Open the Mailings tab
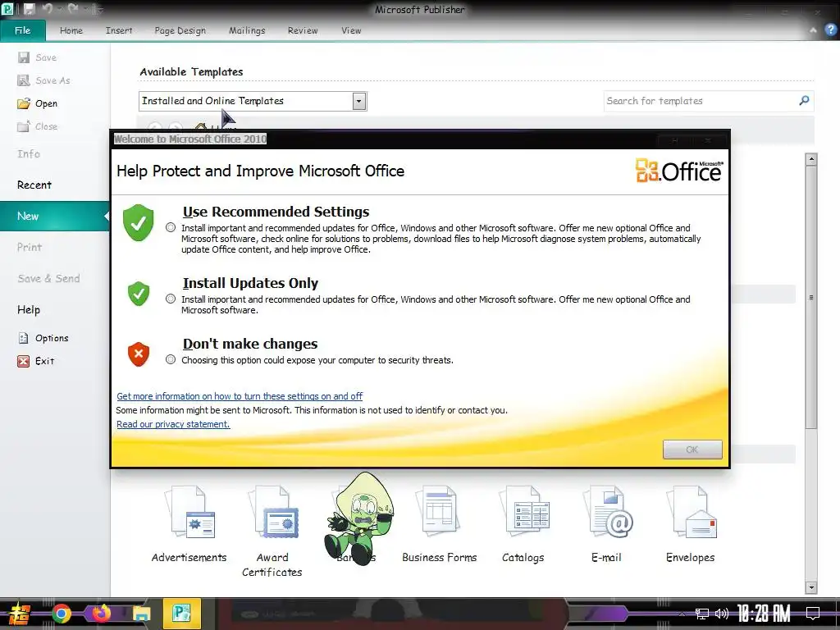This screenshot has height=630, width=840. 247,30
